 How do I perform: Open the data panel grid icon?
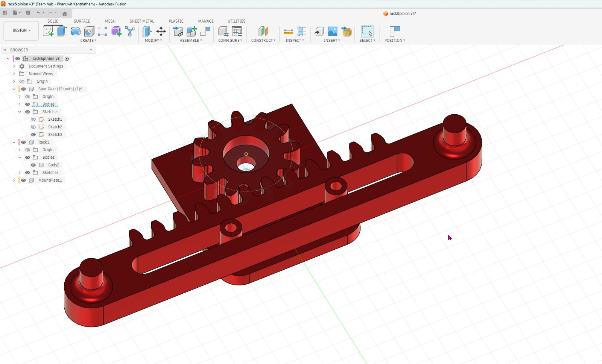(5, 13)
